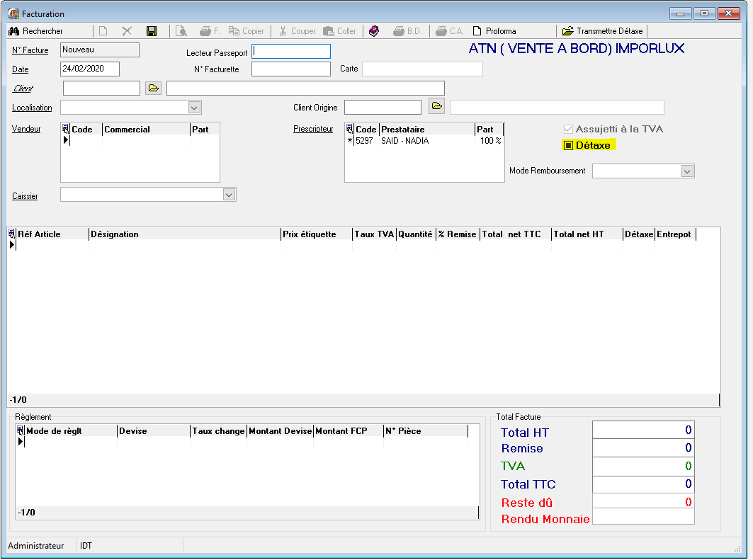This screenshot has height=560, width=753.
Task: Click the print preview magnifier icon
Action: tap(181, 31)
